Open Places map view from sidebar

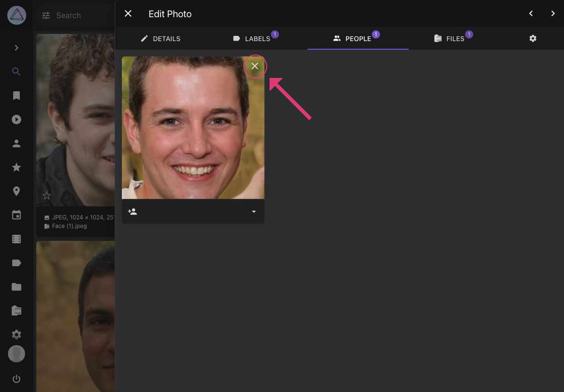click(16, 191)
